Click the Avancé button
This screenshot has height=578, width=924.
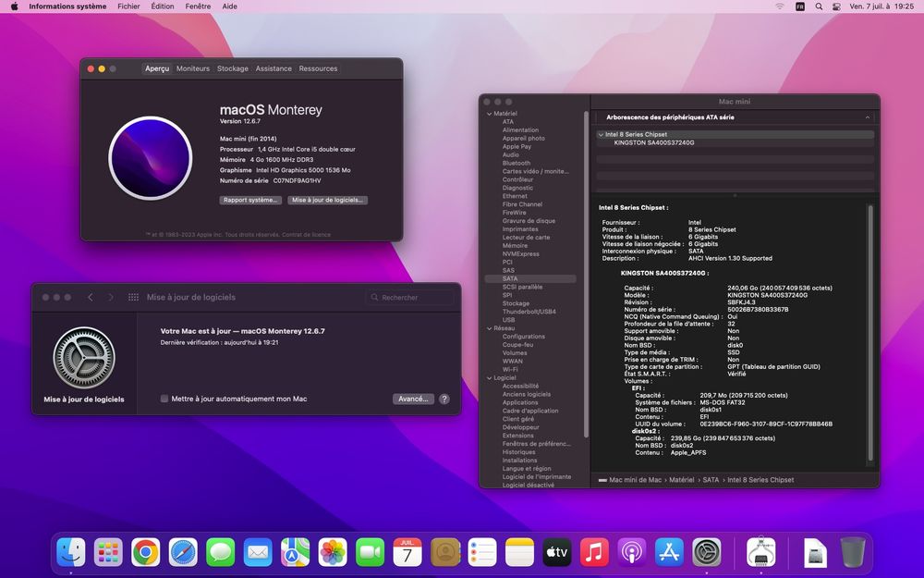click(412, 399)
